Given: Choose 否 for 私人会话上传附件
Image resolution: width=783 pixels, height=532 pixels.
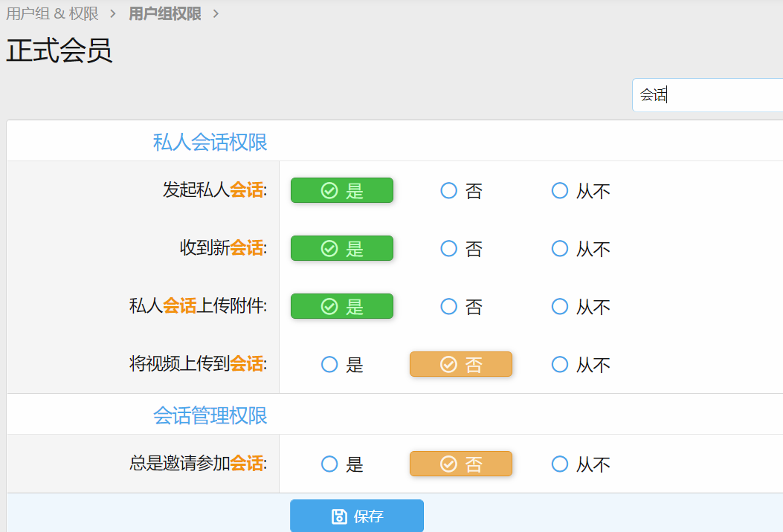Looking at the screenshot, I should 449,307.
